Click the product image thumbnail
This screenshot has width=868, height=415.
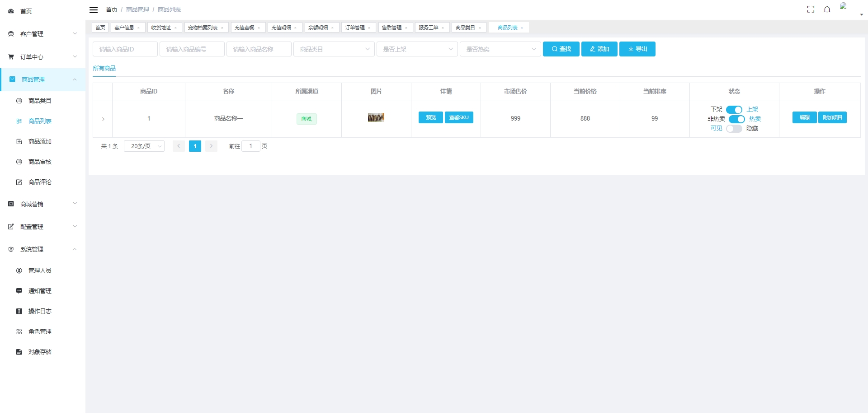coord(376,117)
